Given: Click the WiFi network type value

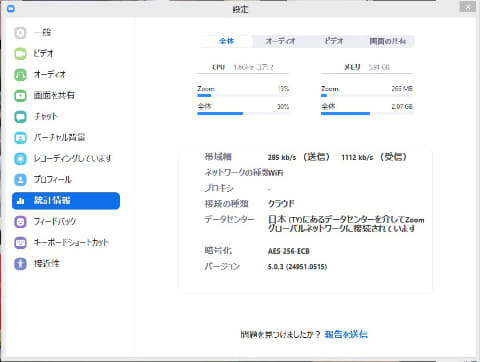Looking at the screenshot, I should tap(276, 173).
